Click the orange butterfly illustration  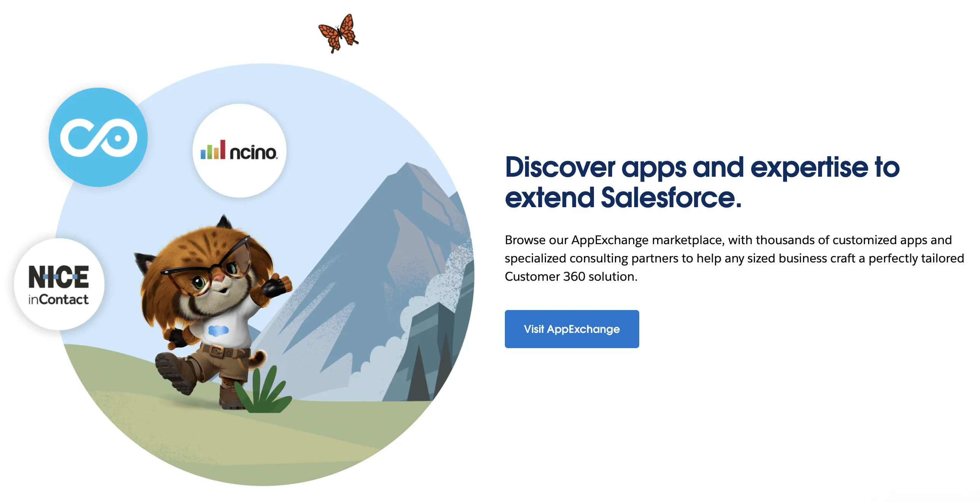coord(338,33)
